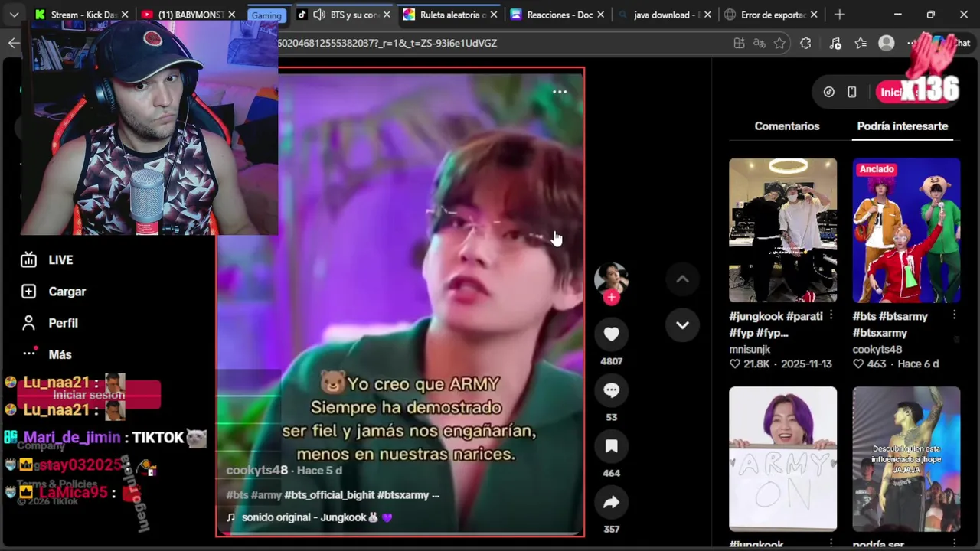Open the jhope concert video thumbnail
980x551 pixels.
[x=906, y=458]
